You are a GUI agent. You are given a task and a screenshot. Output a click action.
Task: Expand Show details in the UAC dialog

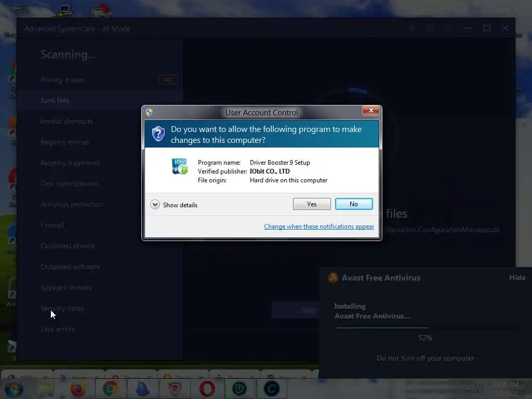[174, 205]
